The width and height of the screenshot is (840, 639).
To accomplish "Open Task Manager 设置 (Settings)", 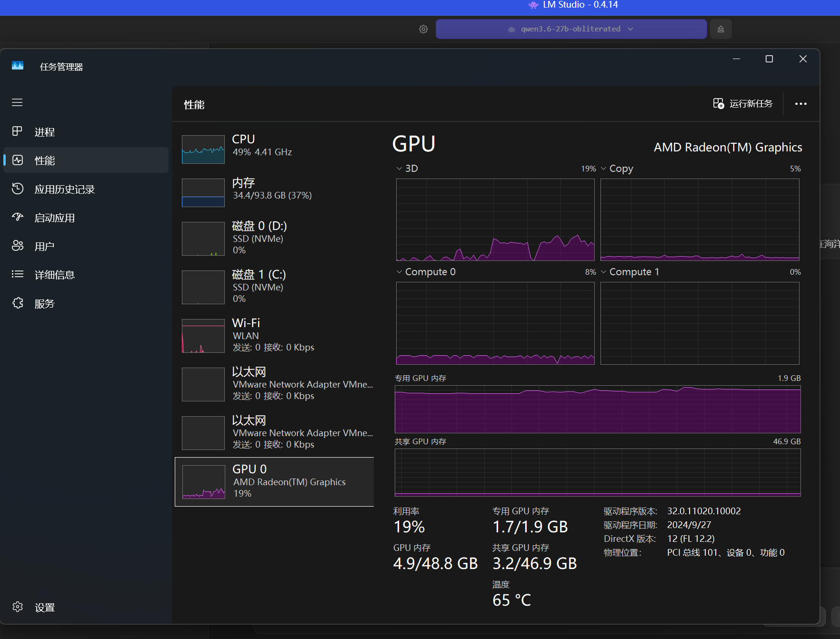I will 86,607.
